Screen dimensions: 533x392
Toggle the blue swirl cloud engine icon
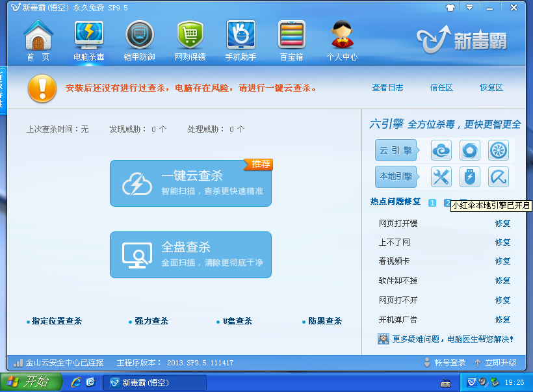(x=470, y=150)
